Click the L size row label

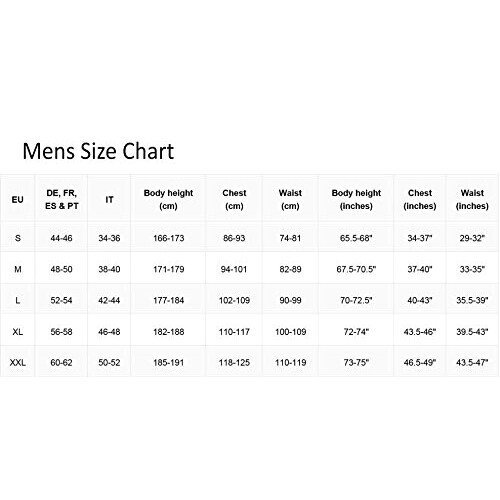click(18, 300)
